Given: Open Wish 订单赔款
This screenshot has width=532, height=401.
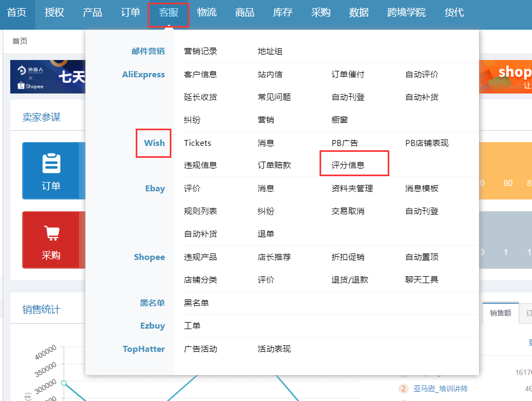Looking at the screenshot, I should tap(274, 165).
